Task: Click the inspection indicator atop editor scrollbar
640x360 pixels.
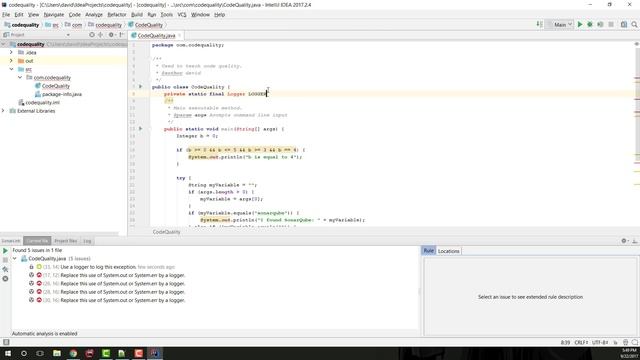Action: coord(637,44)
